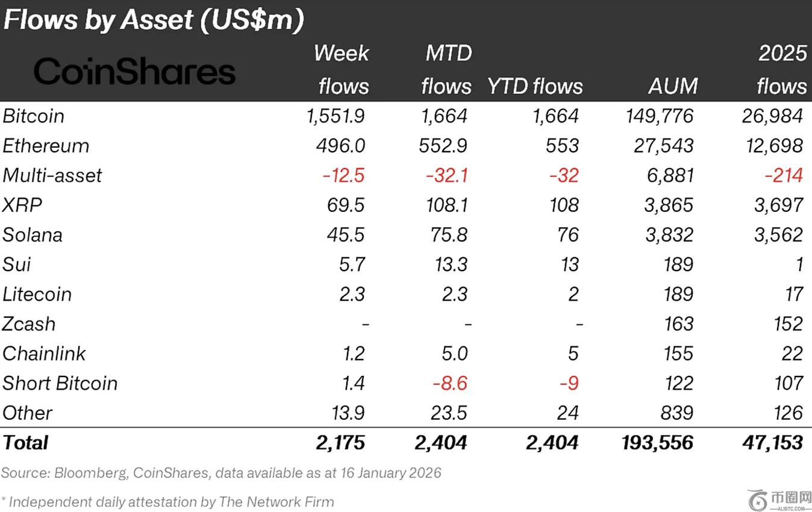
Task: Click the Week flows column header
Action: click(x=342, y=69)
